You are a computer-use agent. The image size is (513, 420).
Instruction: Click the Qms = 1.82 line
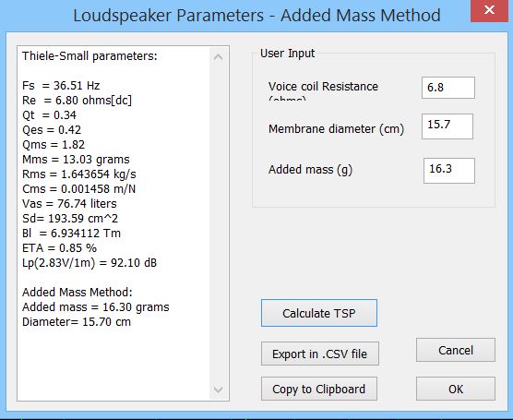click(54, 144)
